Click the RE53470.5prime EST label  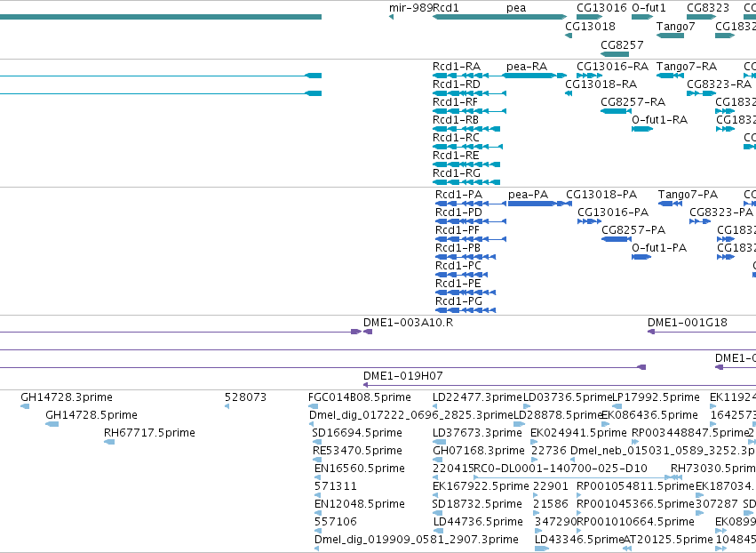357,451
